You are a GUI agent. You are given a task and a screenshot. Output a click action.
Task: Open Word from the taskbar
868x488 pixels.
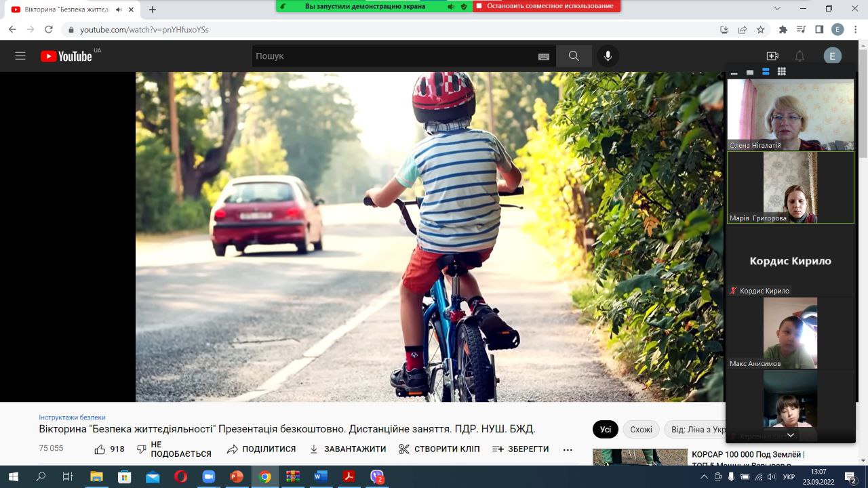[x=320, y=476]
